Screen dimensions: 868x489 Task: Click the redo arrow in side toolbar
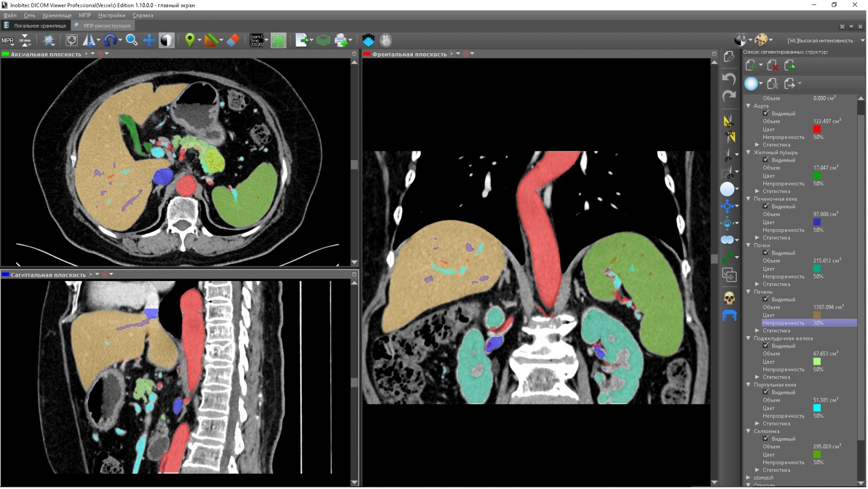coord(729,97)
